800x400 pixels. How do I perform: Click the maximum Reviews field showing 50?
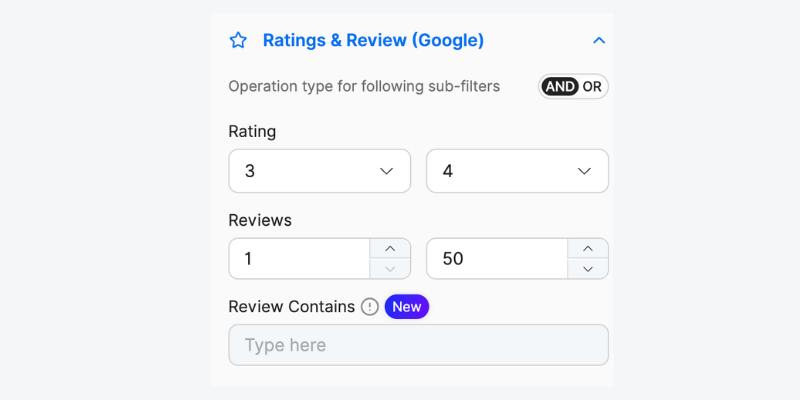pos(497,259)
